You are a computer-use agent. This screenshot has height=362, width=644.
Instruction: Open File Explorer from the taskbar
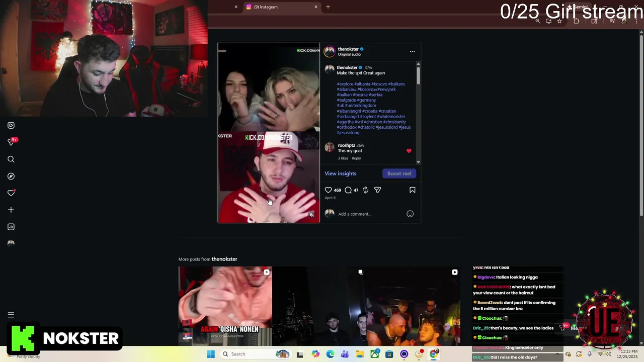coord(360,354)
